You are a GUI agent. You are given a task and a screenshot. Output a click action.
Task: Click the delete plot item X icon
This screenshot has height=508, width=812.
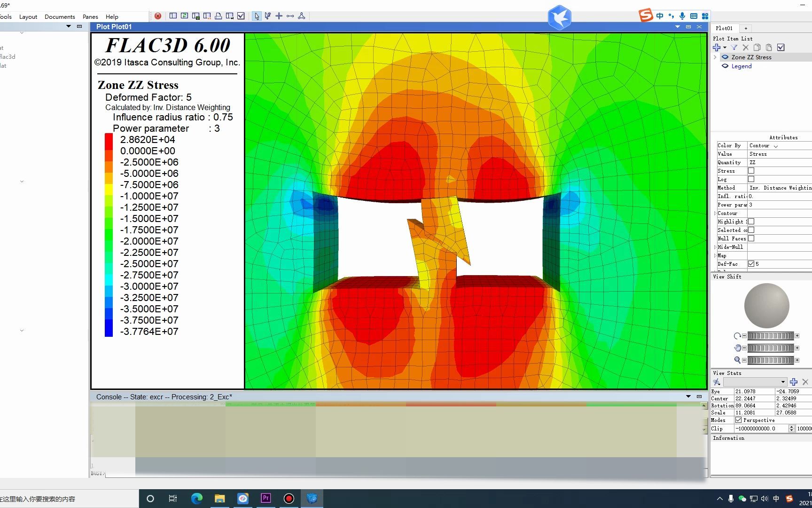pyautogui.click(x=745, y=48)
